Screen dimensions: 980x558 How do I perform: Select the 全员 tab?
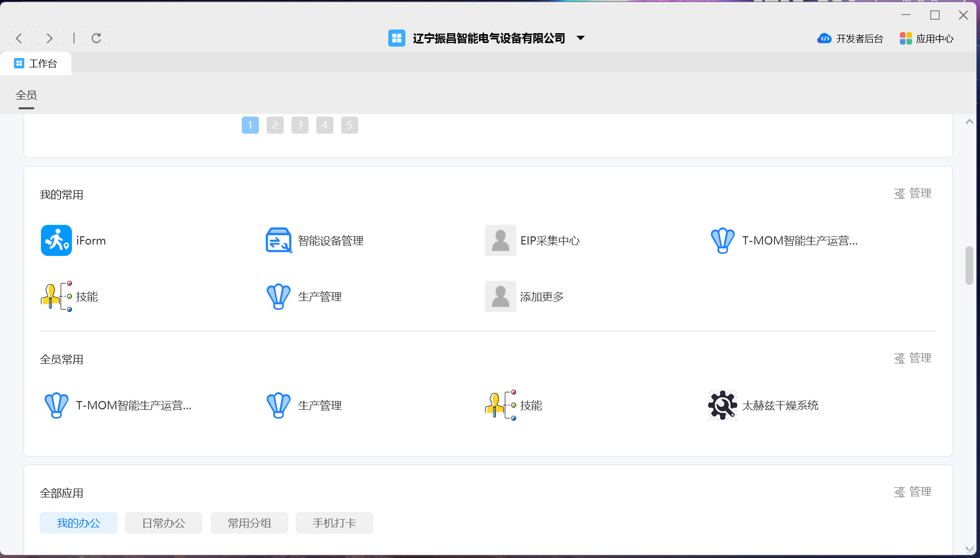pos(26,95)
